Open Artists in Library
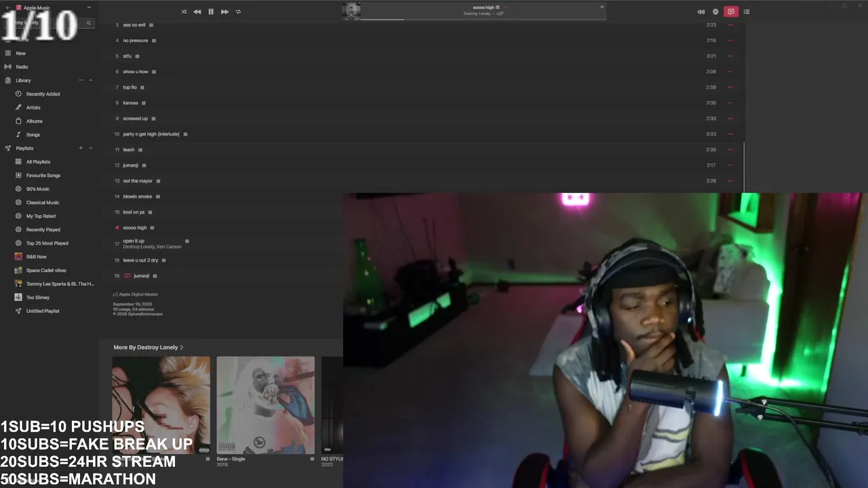 33,108
